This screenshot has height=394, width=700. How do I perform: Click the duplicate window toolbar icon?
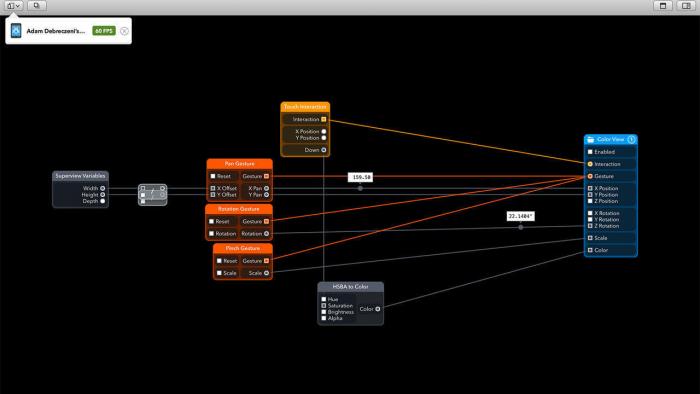37,6
